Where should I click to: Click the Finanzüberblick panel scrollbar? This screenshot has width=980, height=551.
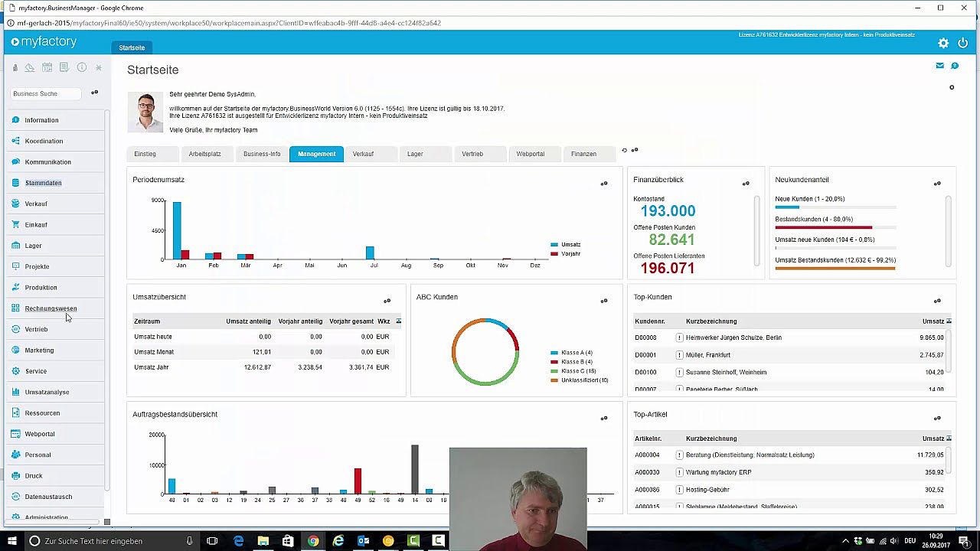coord(757,232)
